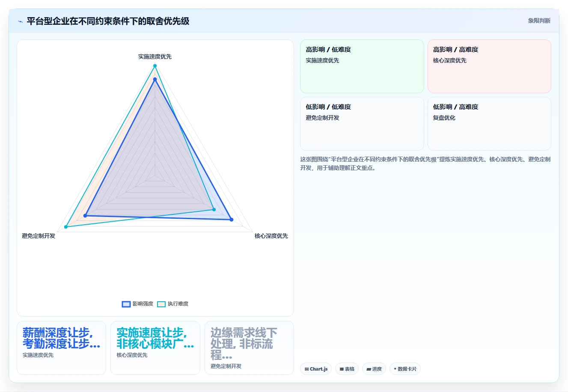Open the 高影响 / 高难度 quadrant card
The height and width of the screenshot is (392, 568).
coord(489,66)
